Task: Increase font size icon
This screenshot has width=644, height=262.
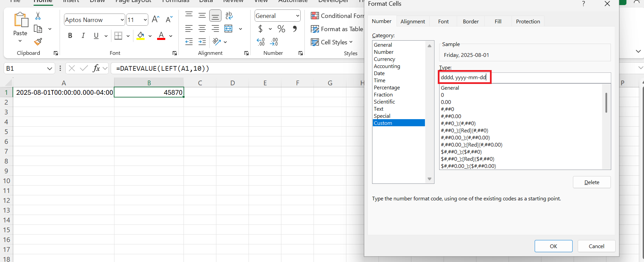Action: pyautogui.click(x=155, y=19)
